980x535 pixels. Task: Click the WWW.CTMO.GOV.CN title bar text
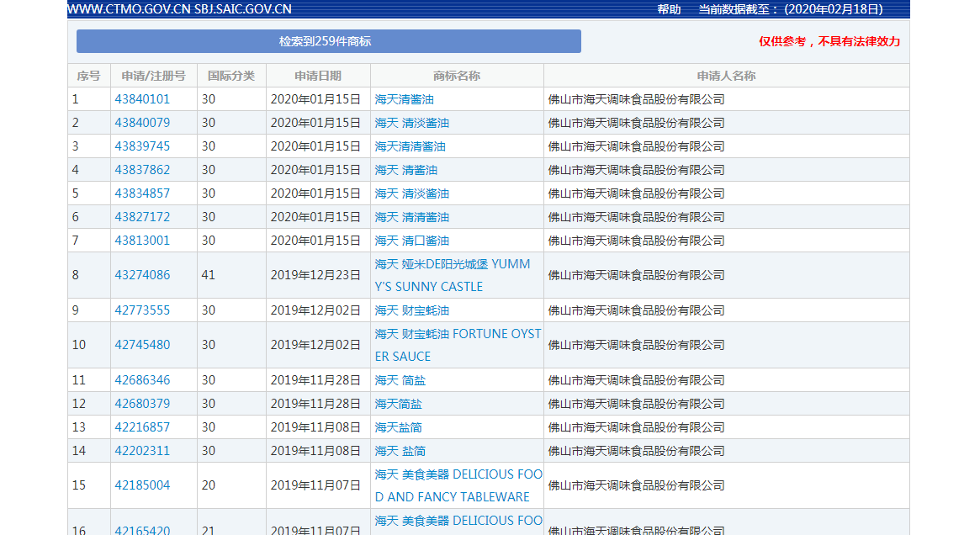[x=177, y=9]
